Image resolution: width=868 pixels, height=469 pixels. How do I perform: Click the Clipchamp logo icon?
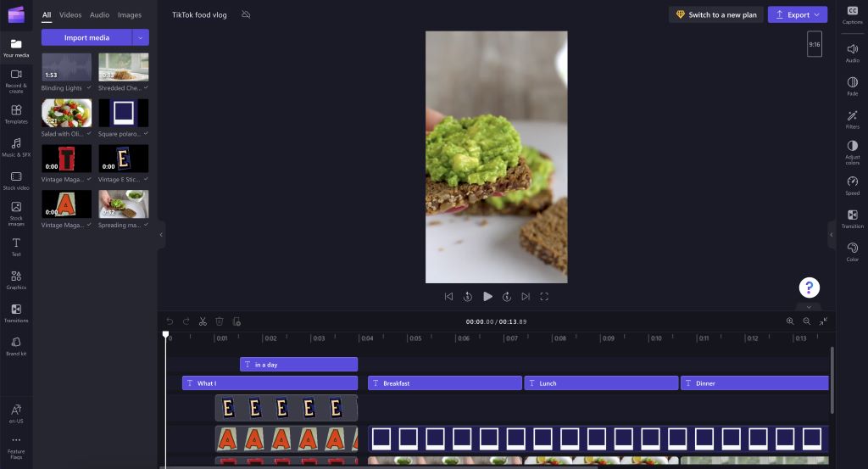[16, 15]
